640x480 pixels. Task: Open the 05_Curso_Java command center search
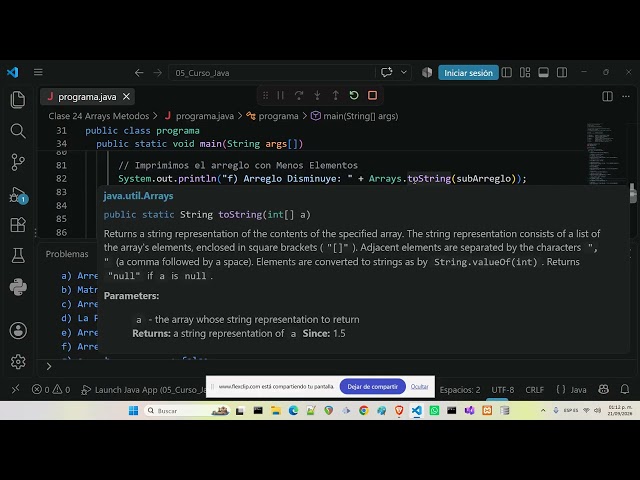coord(271,73)
